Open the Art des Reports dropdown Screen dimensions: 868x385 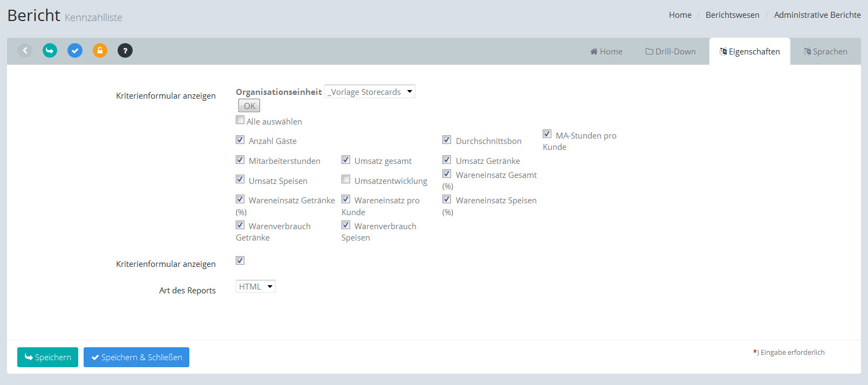[x=256, y=286]
